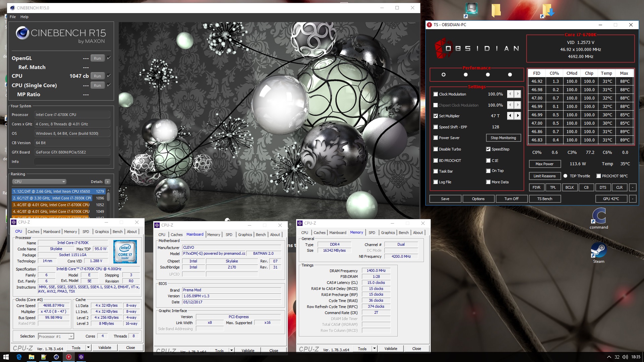The image size is (644, 362).
Task: Increase the Set Multiplier value arrow
Action: (x=518, y=116)
